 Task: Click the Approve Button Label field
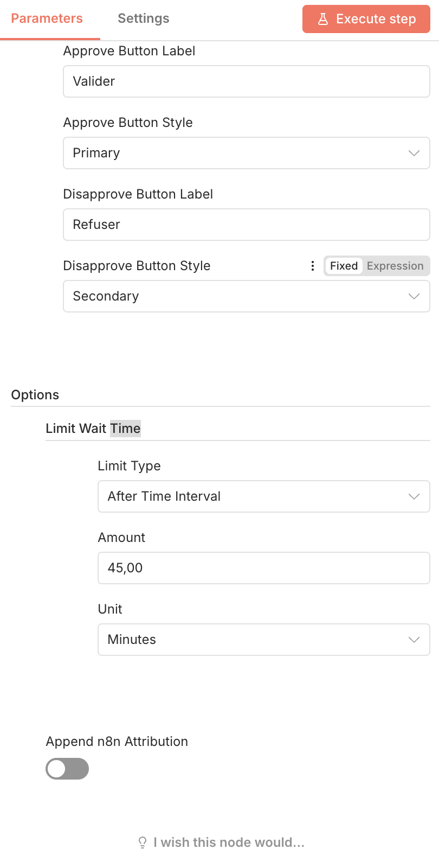(247, 81)
